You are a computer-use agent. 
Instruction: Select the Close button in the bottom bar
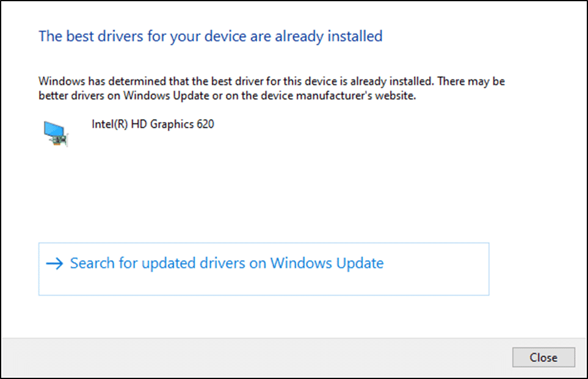click(543, 358)
